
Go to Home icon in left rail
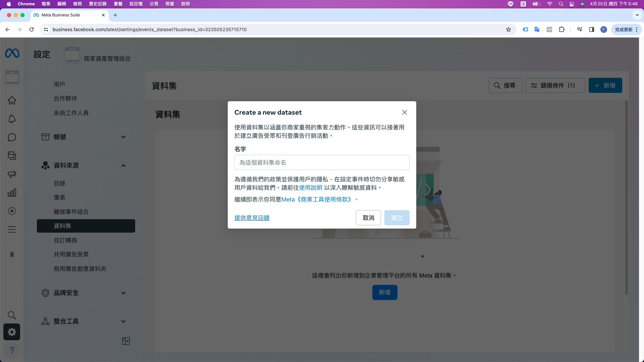pyautogui.click(x=12, y=100)
